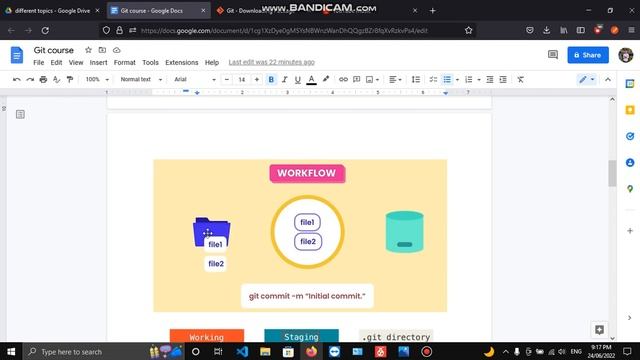The height and width of the screenshot is (360, 640).
Task: Open Tasks in the side panel
Action: [630, 136]
